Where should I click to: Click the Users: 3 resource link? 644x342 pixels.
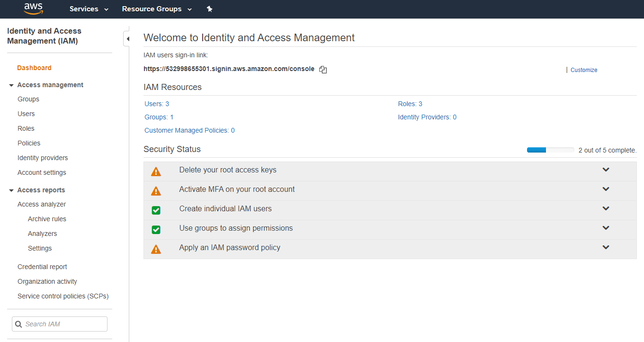157,104
